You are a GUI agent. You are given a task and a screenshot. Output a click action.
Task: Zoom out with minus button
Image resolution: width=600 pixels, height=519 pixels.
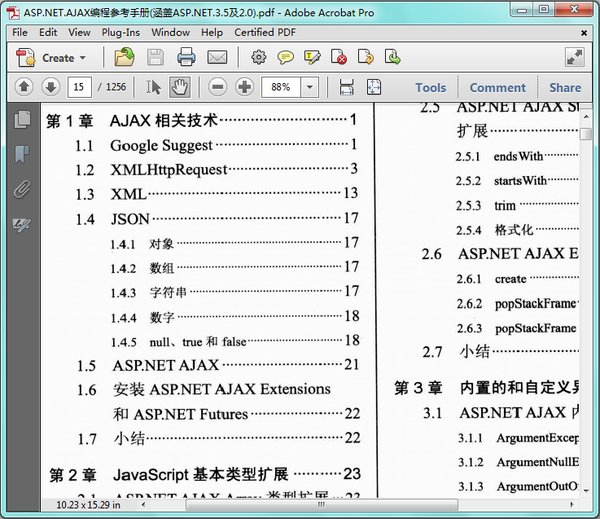click(218, 87)
